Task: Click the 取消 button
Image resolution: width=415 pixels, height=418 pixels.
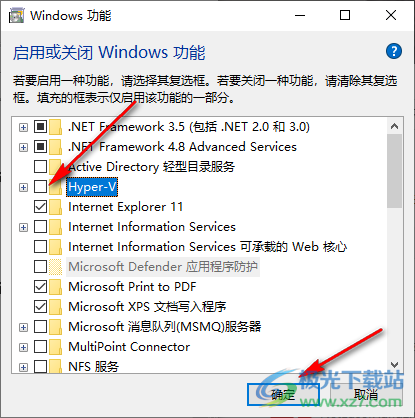Action: click(366, 395)
